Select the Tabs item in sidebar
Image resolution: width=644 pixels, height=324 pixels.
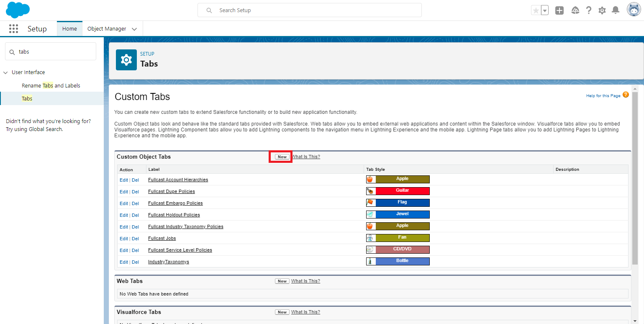pyautogui.click(x=52, y=98)
